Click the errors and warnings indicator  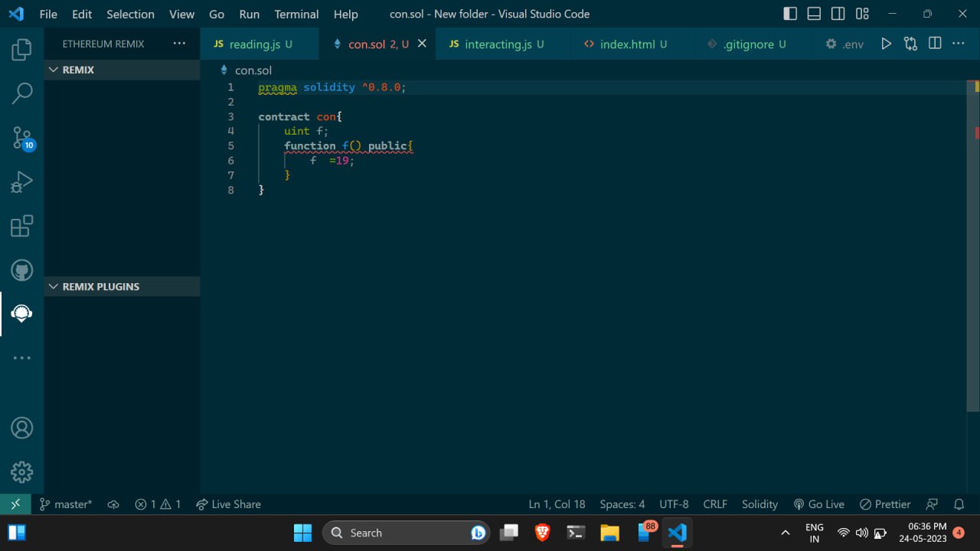tap(158, 504)
